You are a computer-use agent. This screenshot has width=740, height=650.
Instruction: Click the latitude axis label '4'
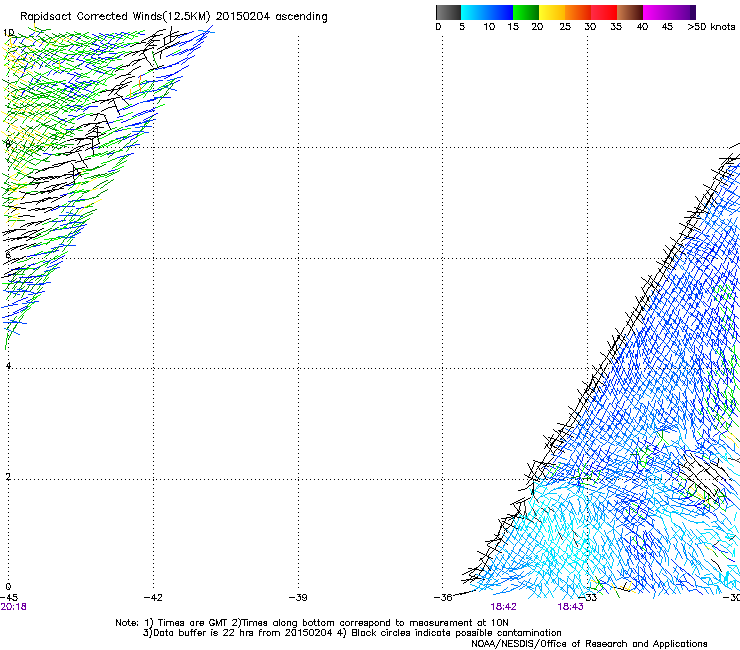coord(8,366)
